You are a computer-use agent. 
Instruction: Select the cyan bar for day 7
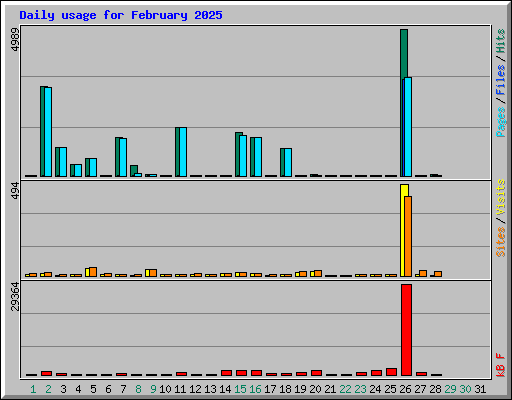(123, 157)
